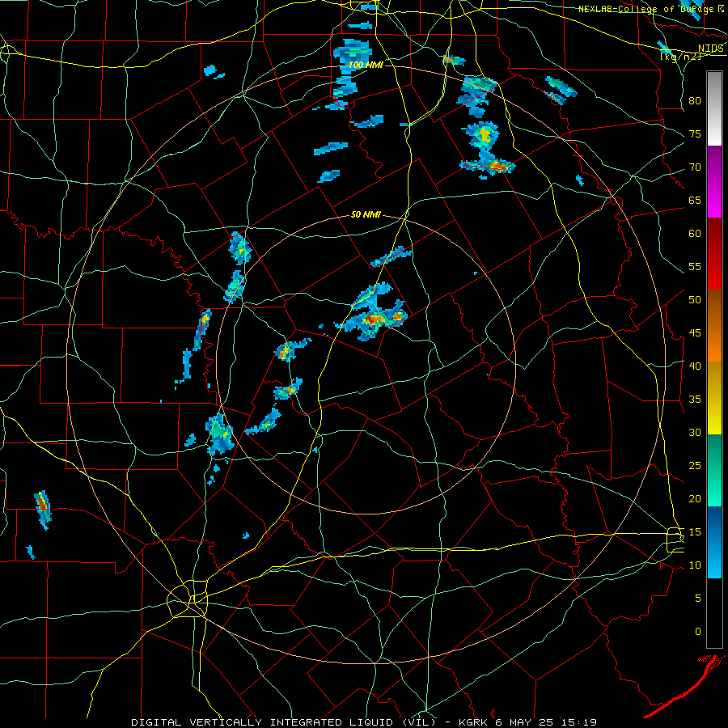Click the 15 value on color scale
The width and height of the screenshot is (728, 728).
(x=695, y=532)
